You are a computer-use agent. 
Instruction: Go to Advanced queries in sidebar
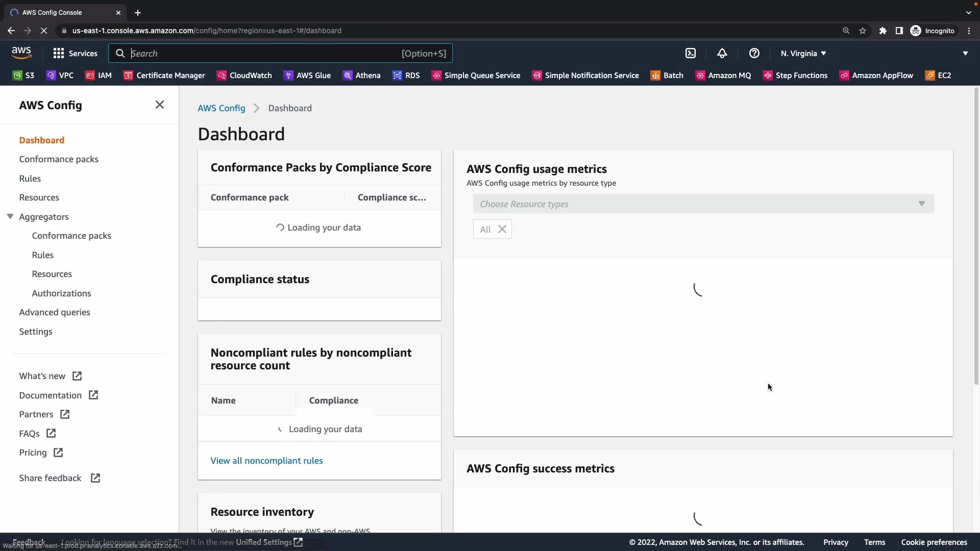(55, 312)
